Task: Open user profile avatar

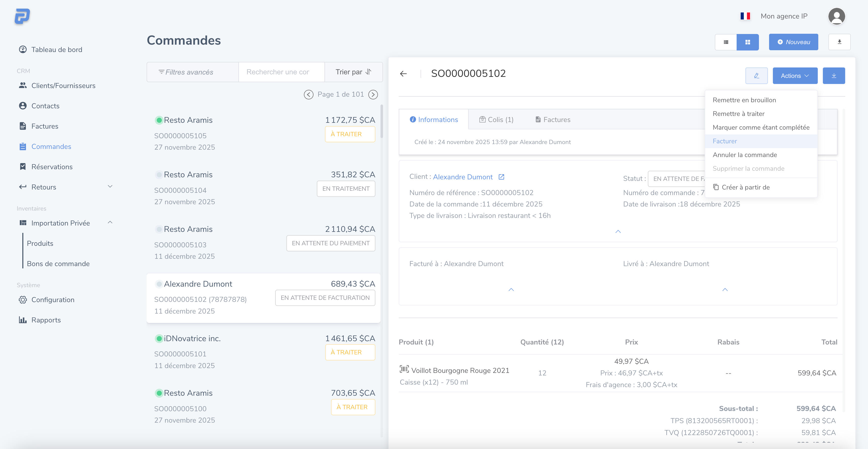Action: click(836, 16)
